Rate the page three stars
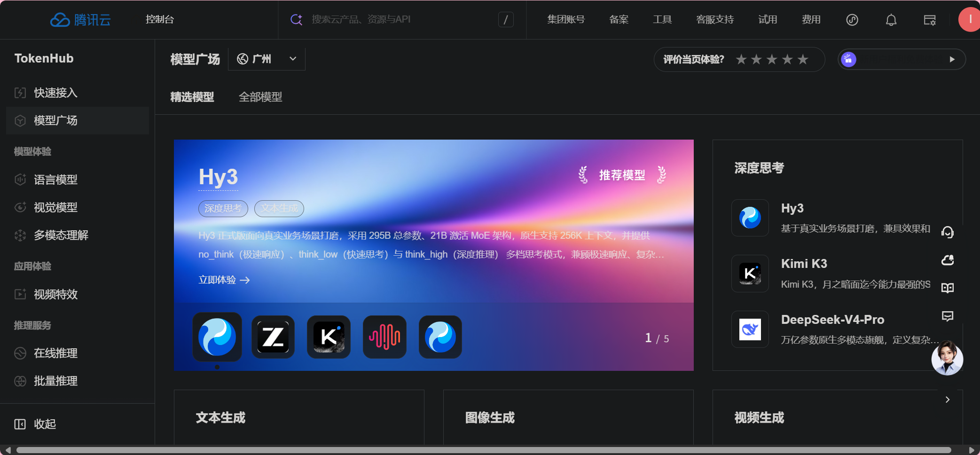 click(x=772, y=60)
